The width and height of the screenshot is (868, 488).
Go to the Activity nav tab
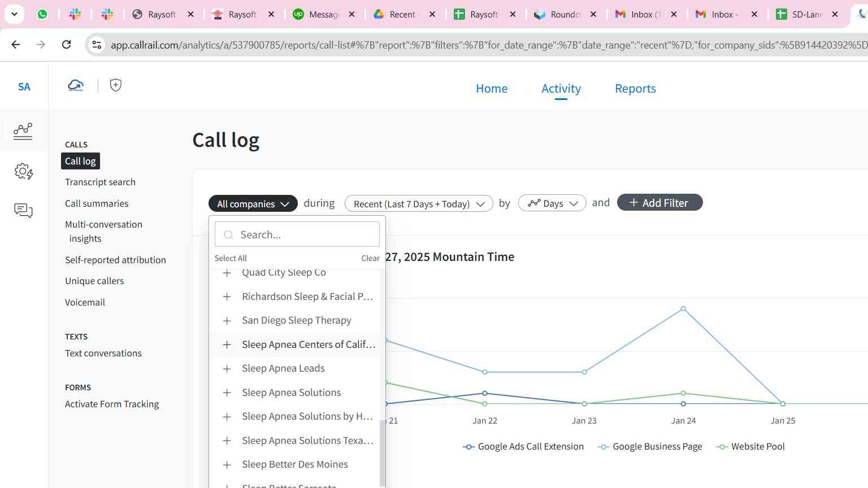click(561, 89)
